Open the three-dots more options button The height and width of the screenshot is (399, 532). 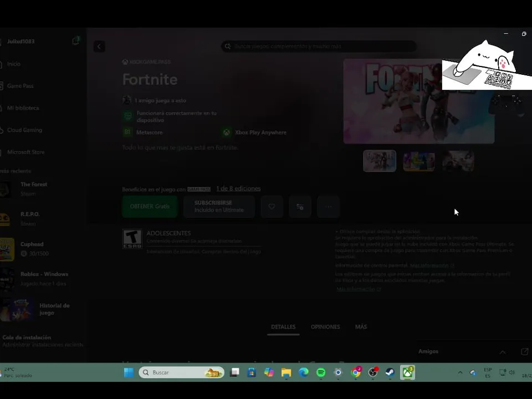[x=328, y=207]
